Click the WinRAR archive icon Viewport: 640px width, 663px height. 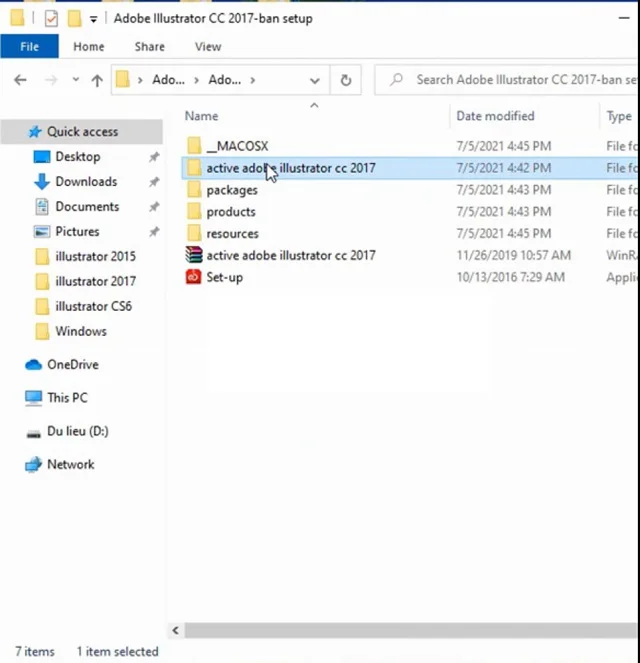194,255
